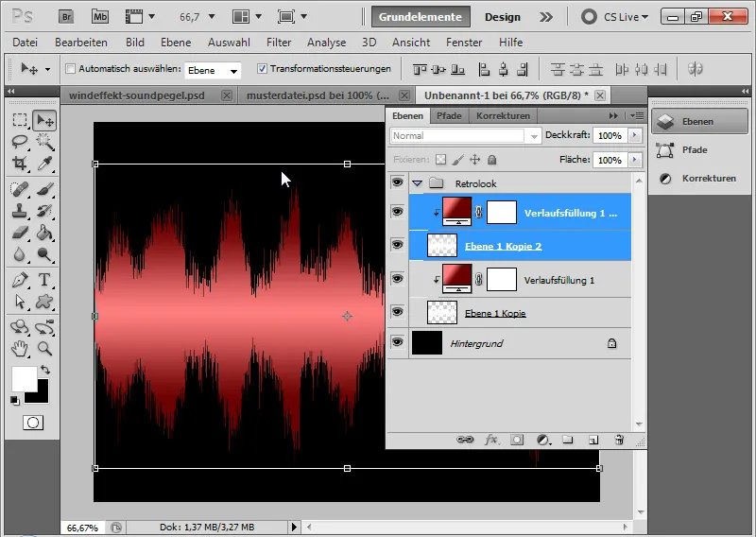Add a layer mask via panel icon

coord(517,440)
